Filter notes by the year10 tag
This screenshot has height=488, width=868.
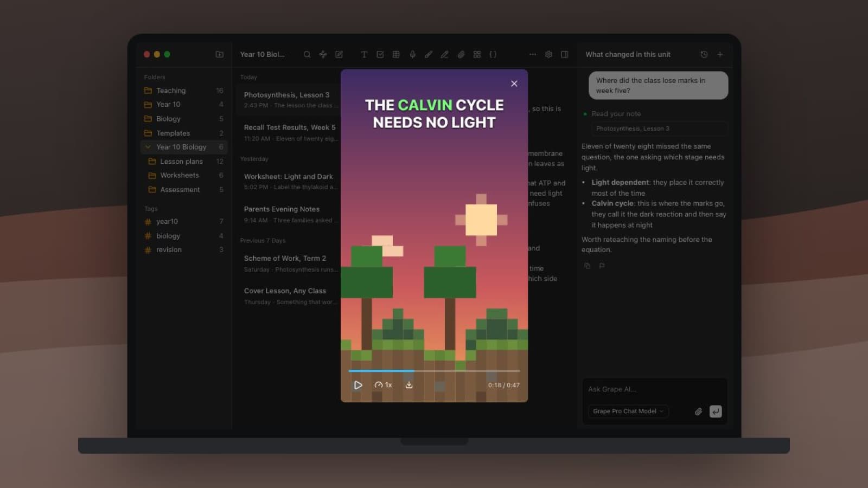(x=184, y=221)
